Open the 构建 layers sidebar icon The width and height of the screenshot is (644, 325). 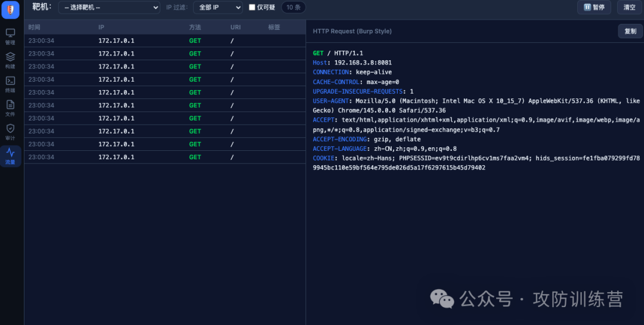click(10, 57)
